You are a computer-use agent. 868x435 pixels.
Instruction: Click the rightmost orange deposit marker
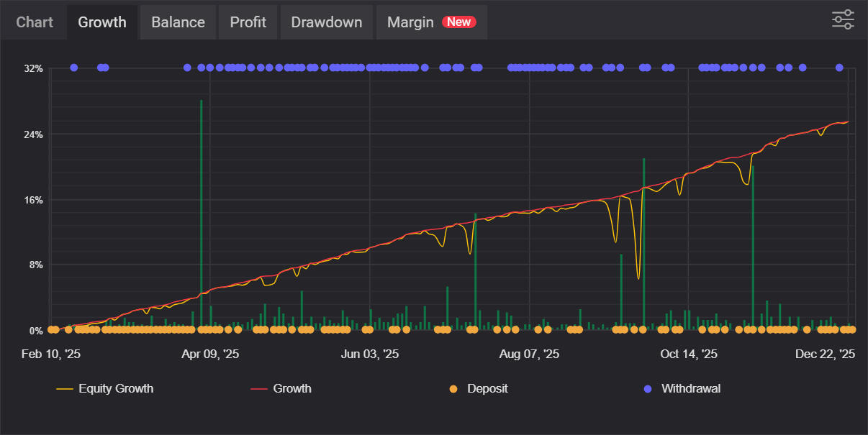pyautogui.click(x=852, y=330)
